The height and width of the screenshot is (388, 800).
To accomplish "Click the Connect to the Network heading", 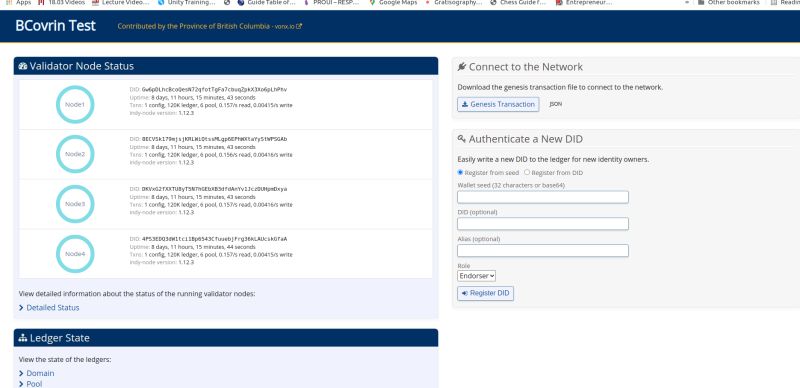I will [526, 67].
